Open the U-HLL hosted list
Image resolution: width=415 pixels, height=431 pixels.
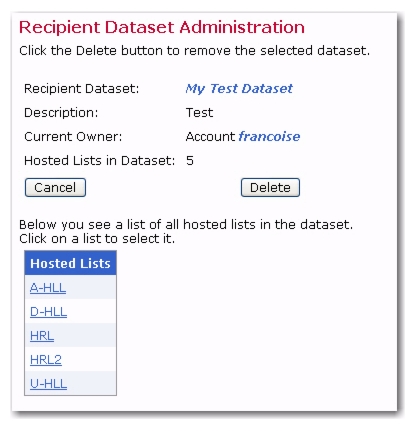[48, 383]
